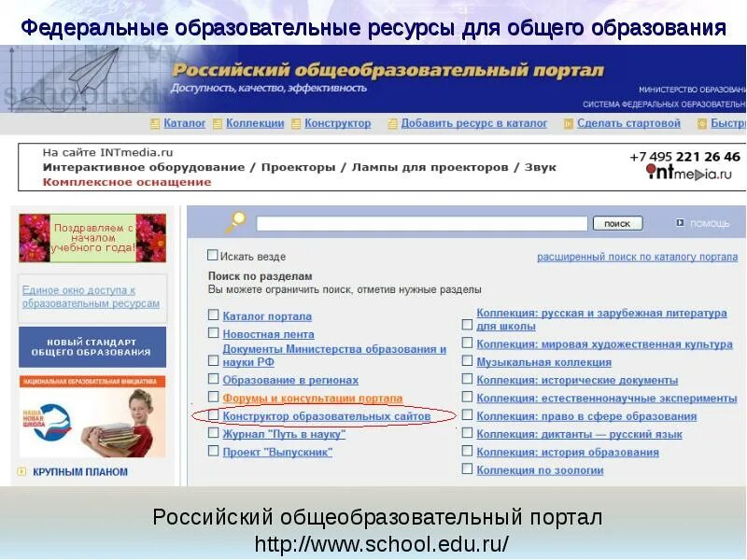Image resolution: width=747 pixels, height=560 pixels.
Task: Click the Каталог list icon in navigation
Action: point(155,124)
